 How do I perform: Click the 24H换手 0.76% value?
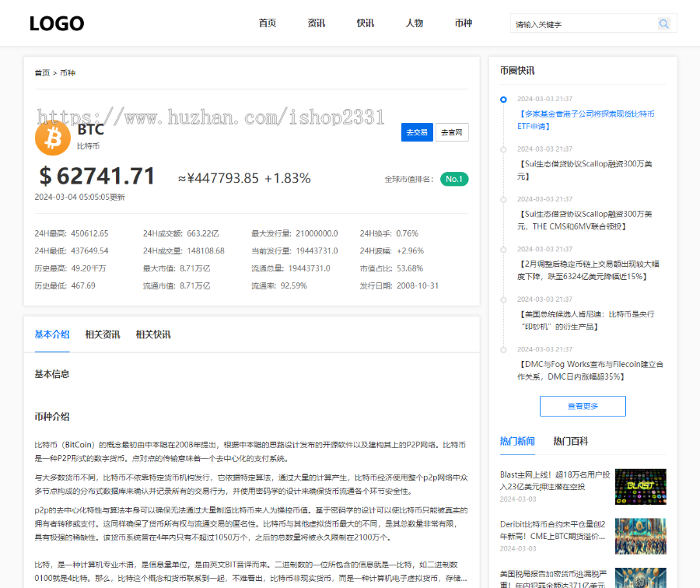click(x=407, y=233)
